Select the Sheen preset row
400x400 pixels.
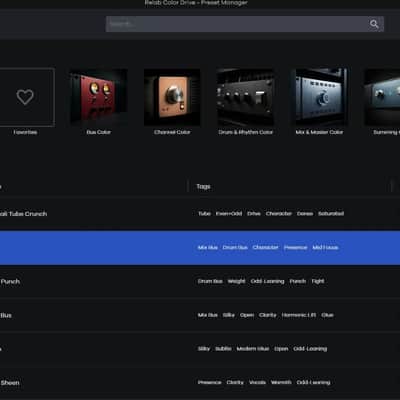(x=200, y=382)
